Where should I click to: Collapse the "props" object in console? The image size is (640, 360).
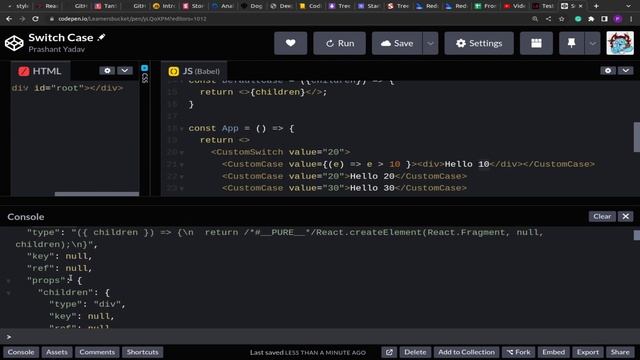9,281
